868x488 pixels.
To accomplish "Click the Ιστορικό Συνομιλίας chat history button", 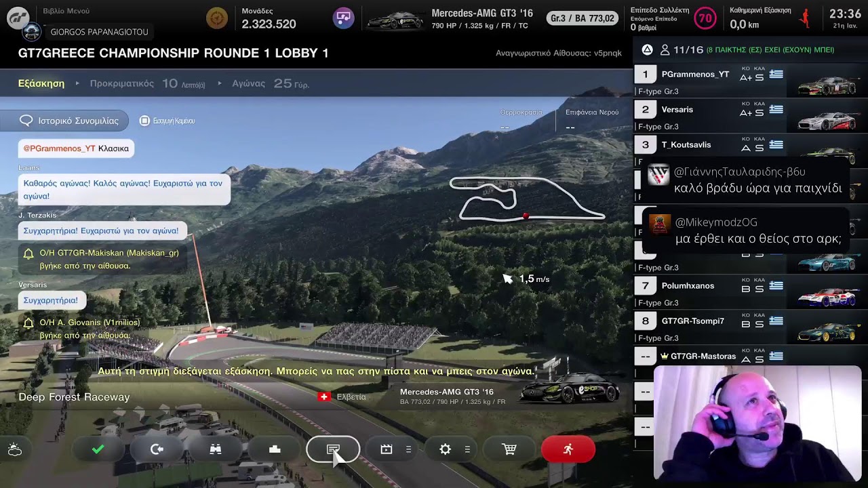I will 64,121.
